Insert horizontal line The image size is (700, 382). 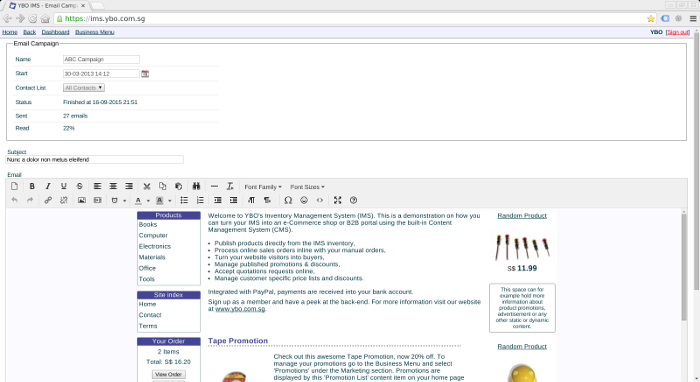[x=214, y=186]
